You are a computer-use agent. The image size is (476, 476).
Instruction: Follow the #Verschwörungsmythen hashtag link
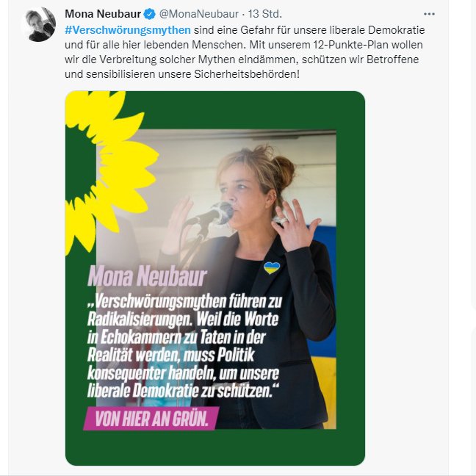coord(128,30)
